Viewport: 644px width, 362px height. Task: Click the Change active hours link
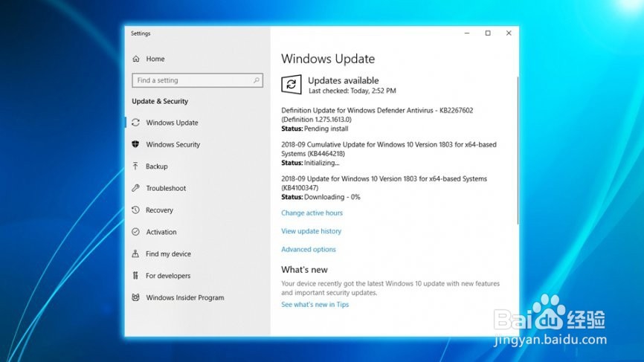312,213
